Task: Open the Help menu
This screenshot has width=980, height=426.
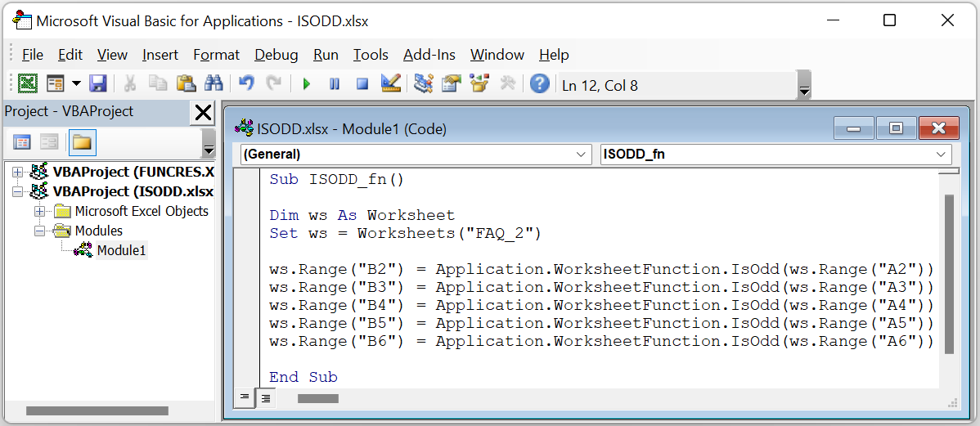Action: tap(554, 55)
